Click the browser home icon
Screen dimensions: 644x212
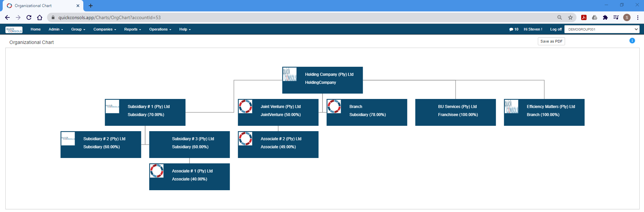click(40, 17)
